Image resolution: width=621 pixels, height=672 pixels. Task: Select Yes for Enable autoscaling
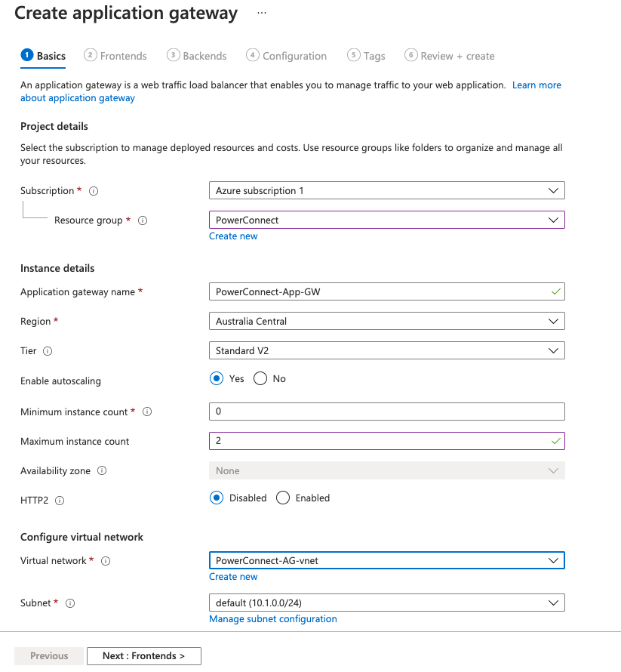point(217,379)
